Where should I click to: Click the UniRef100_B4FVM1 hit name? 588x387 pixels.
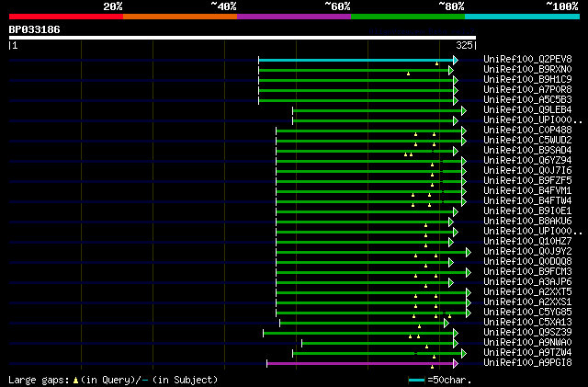[527, 191]
